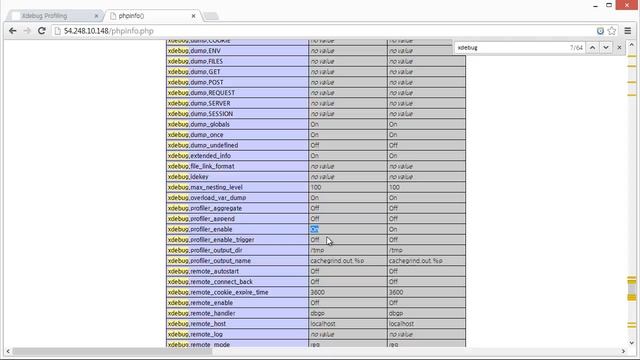
Task: Click the xdebug.dump_once label
Action: (196, 135)
